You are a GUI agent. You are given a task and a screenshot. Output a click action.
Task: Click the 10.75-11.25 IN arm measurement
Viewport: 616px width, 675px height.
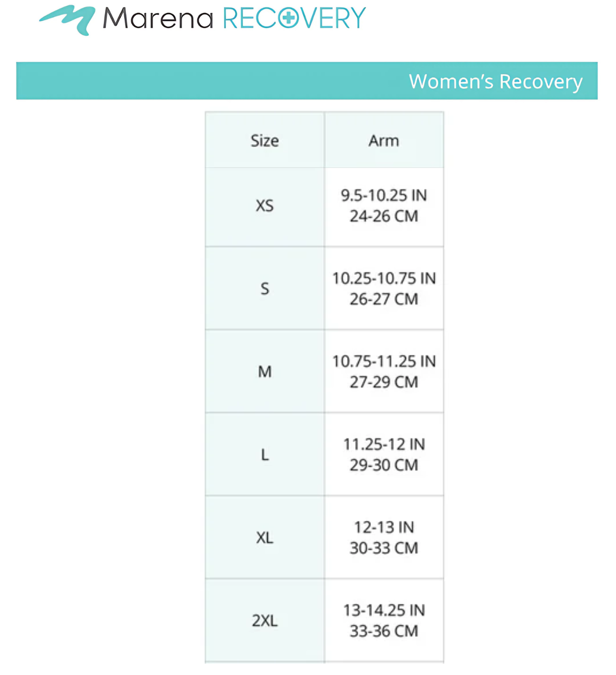[384, 361]
